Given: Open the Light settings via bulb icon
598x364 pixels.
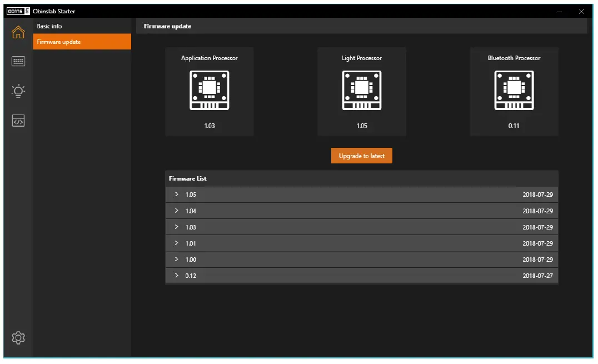Looking at the screenshot, I should pos(18,91).
